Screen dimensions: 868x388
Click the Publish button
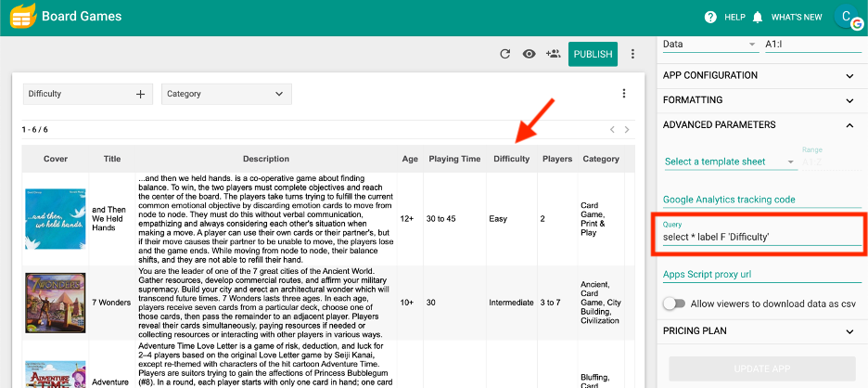coord(593,54)
